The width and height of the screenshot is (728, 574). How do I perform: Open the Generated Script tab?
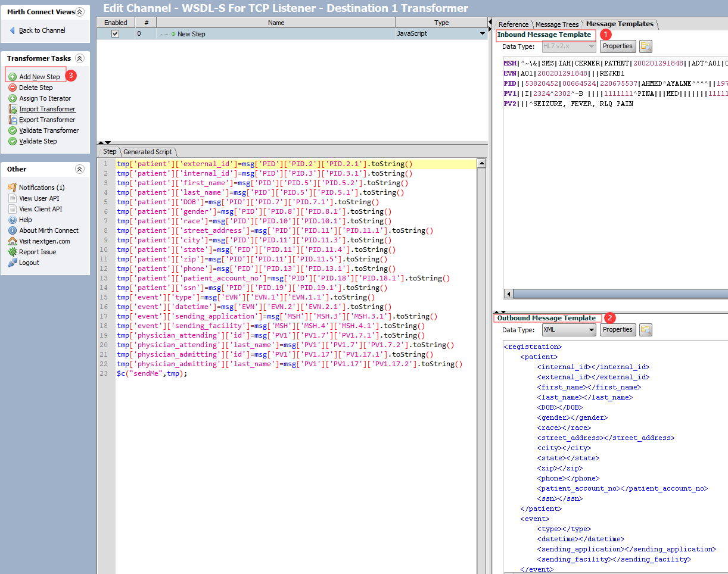pos(148,152)
